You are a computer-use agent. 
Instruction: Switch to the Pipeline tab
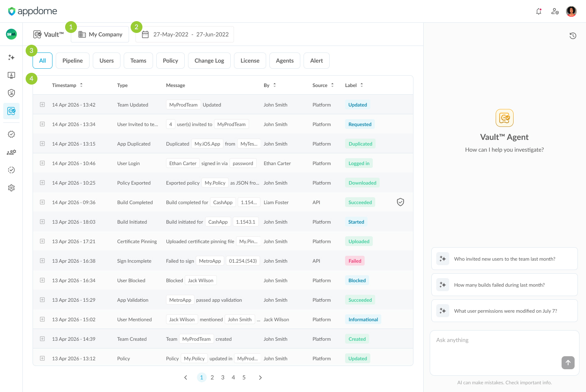(73, 61)
